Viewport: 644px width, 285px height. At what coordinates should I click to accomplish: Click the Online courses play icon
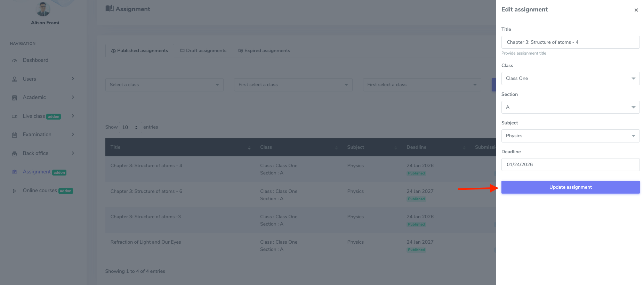pos(15,191)
